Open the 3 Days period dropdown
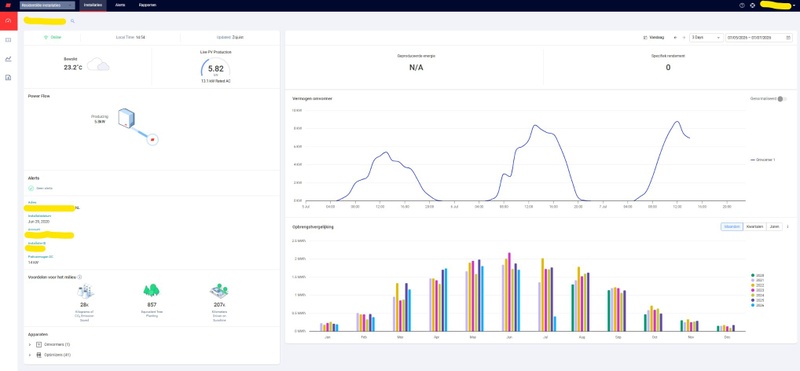Viewport: 800px width, 371px height. [706, 37]
